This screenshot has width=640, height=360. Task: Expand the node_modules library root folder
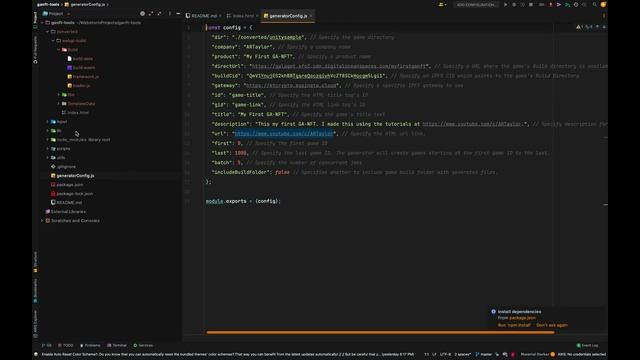click(x=47, y=140)
